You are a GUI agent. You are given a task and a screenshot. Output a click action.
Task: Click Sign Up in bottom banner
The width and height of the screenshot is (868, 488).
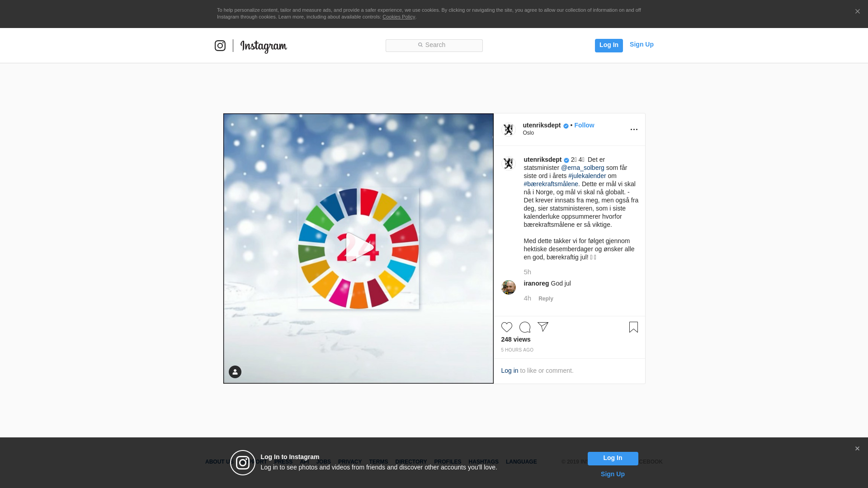point(613,474)
